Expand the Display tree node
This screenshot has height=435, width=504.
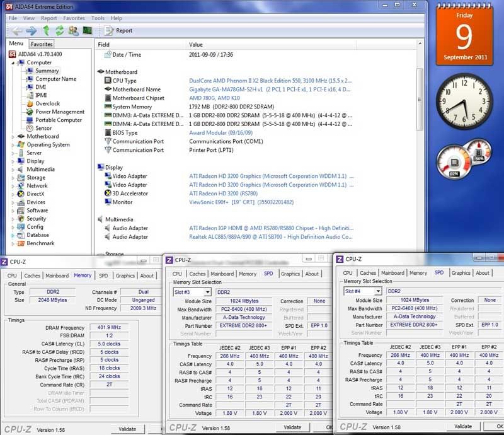pos(13,161)
